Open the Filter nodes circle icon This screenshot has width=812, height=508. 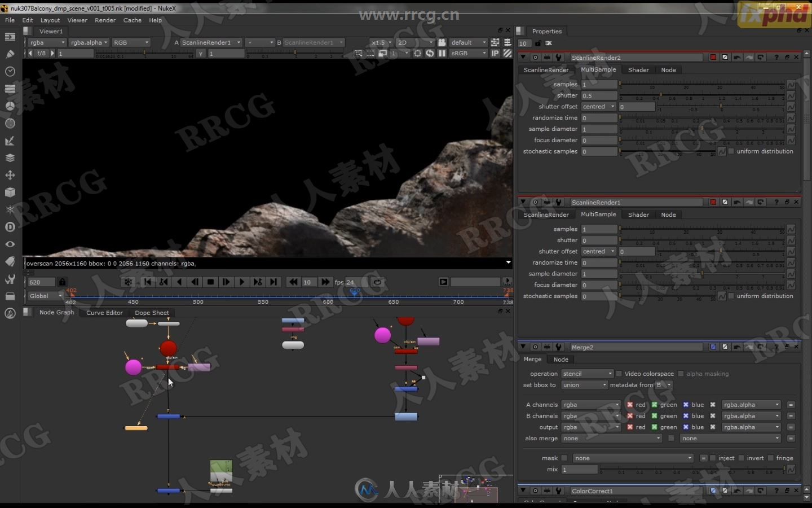pos(10,123)
